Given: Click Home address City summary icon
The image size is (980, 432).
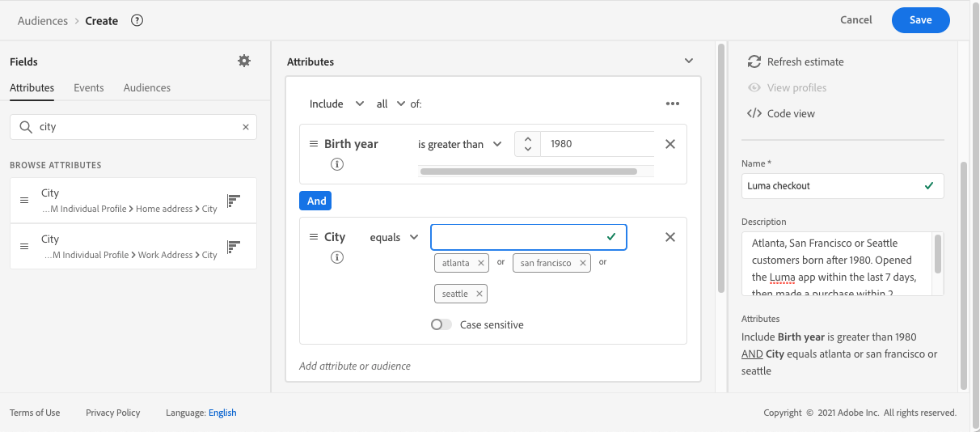Looking at the screenshot, I should tap(234, 201).
